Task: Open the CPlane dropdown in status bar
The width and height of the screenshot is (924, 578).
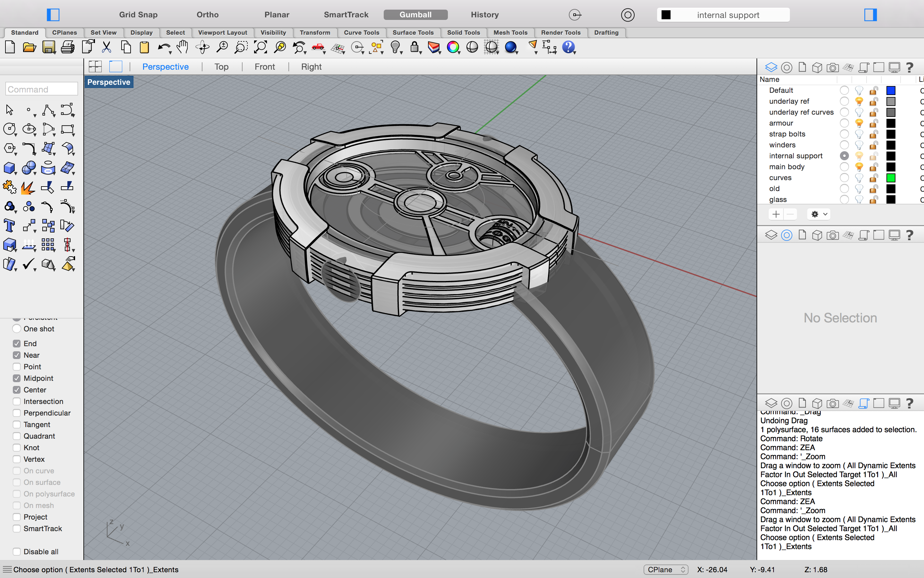Action: click(665, 570)
